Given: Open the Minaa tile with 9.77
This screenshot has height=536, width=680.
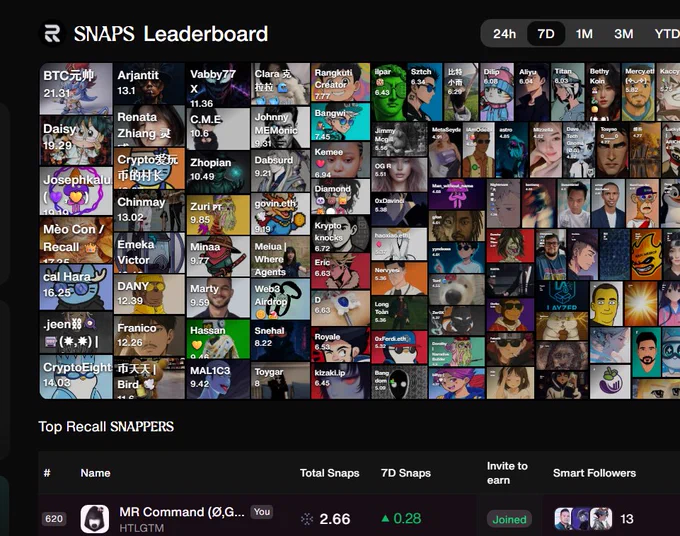Looking at the screenshot, I should [x=218, y=255].
